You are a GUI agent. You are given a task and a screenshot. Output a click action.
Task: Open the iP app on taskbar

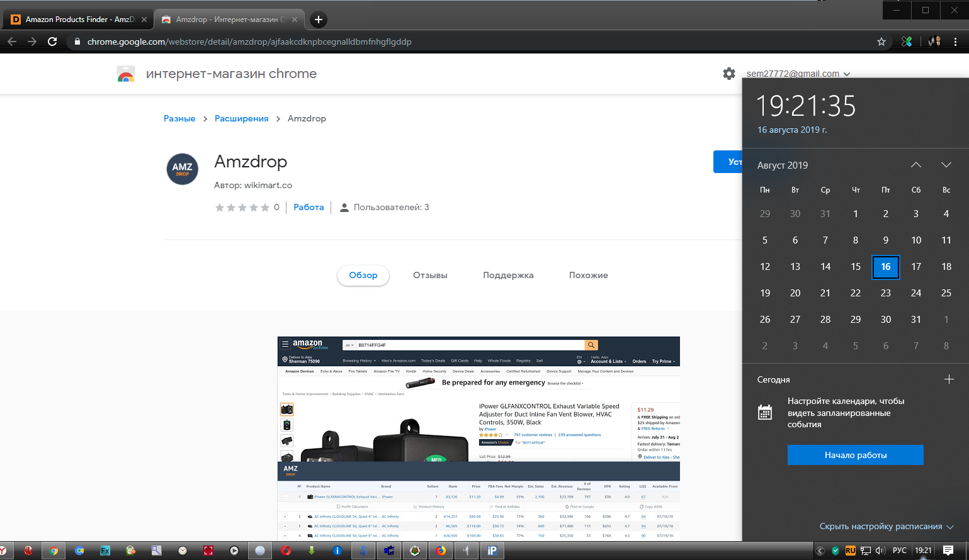coord(492,551)
